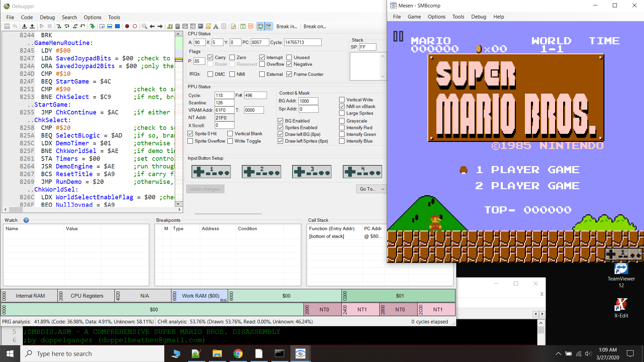Click the Run One Scanline icon
Image resolution: width=644 pixels, height=362 pixels.
[x=110, y=26]
